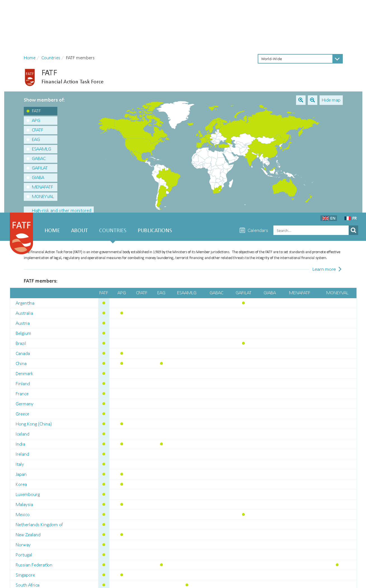Viewport: 366px width, 588px height.
Task: Click the Learn more link
Action: (324, 269)
